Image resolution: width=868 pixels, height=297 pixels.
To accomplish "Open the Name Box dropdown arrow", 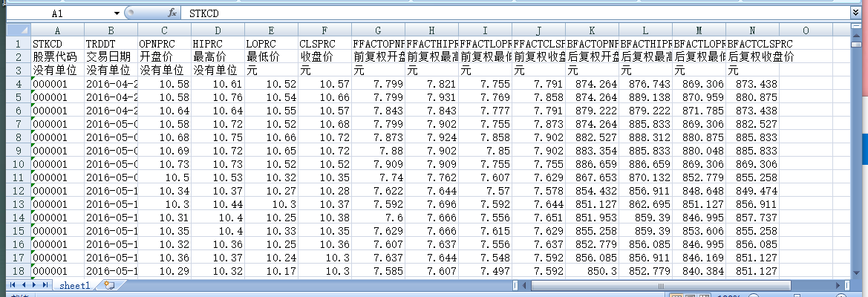I will [117, 13].
